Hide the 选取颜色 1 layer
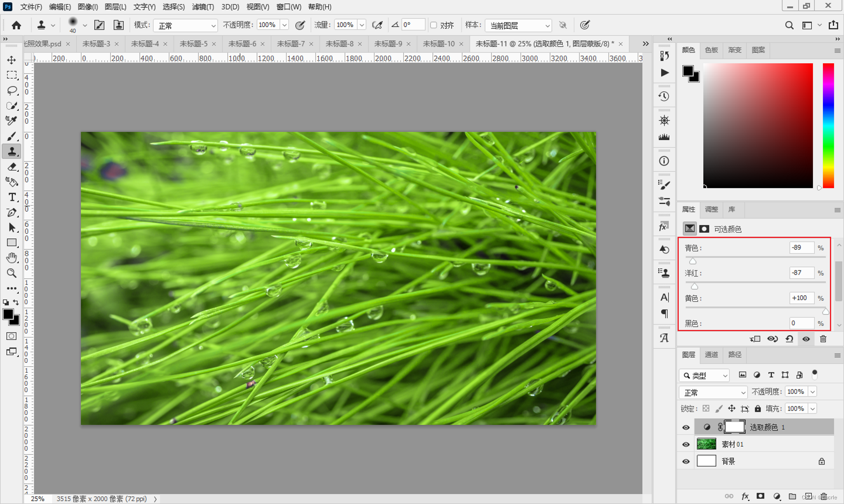The image size is (844, 504). [686, 427]
